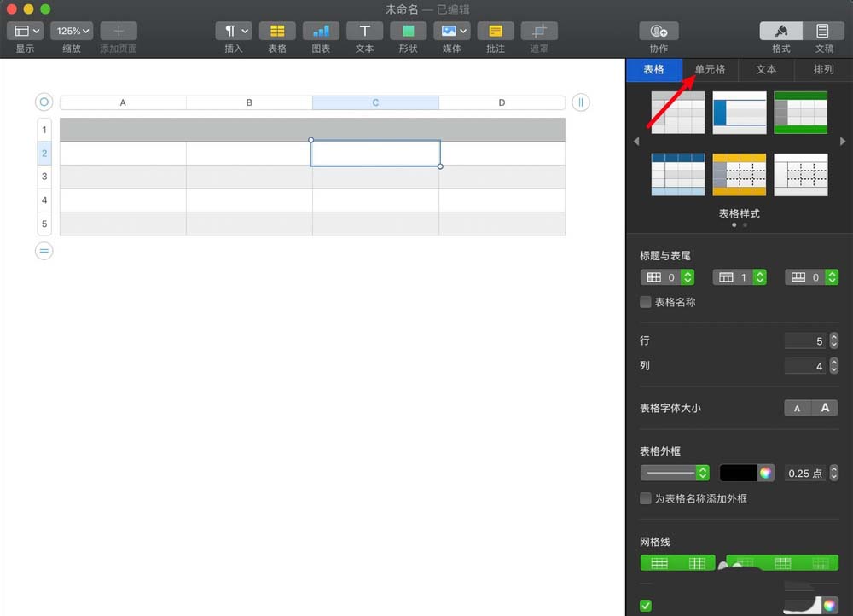Click the 批注 (Comment) toolbar icon
Screen dimensions: 853x616
click(496, 32)
